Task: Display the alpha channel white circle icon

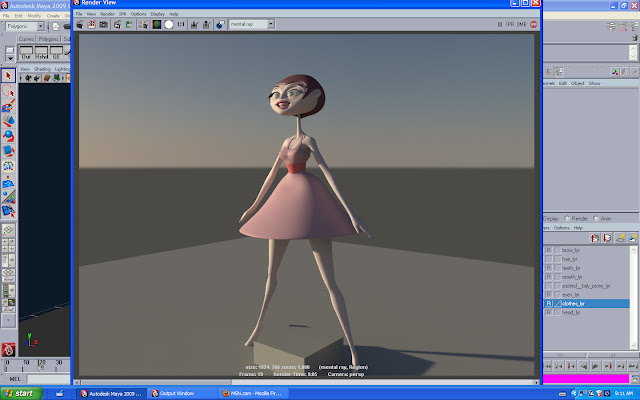Action: 169,24
